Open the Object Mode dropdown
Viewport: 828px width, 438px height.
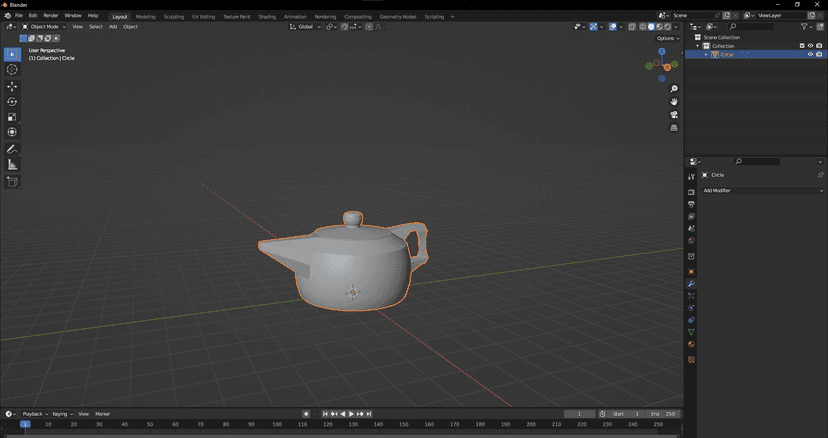point(45,27)
